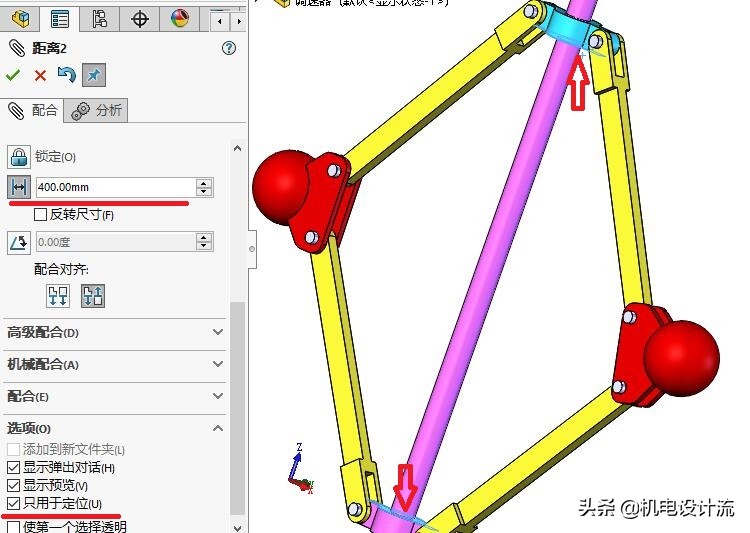Increase the angle value with up spinner
Screen dimensions: 750x533
pos(204,238)
